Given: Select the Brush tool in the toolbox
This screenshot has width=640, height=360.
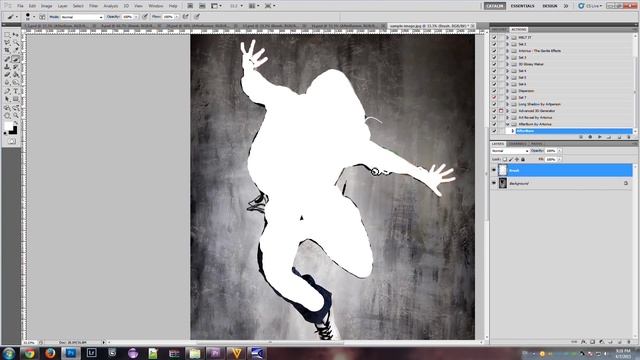Looking at the screenshot, I should coord(16,60).
